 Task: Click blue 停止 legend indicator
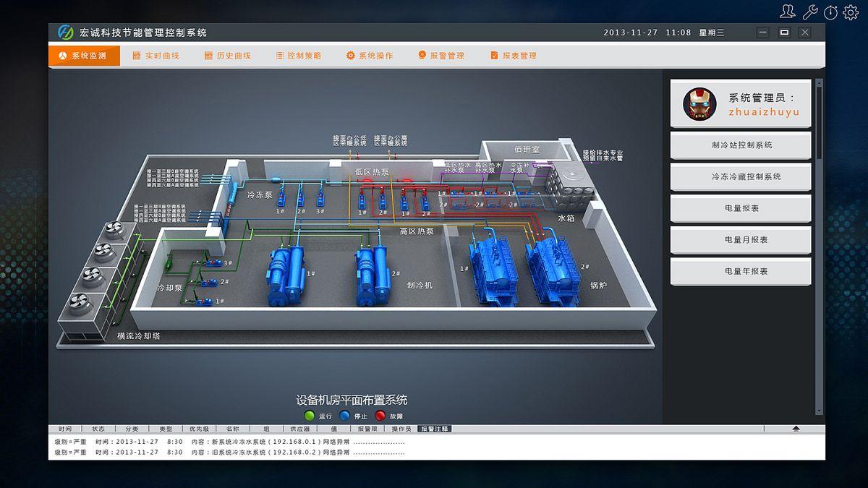(345, 416)
